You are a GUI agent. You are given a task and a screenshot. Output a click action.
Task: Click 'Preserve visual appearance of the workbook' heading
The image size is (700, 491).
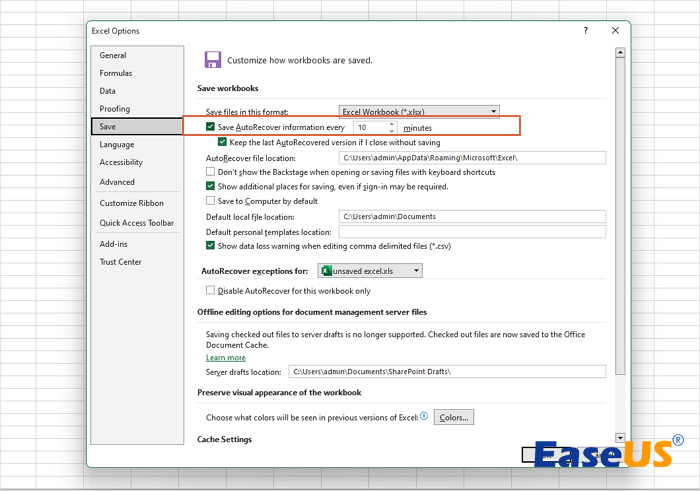click(x=279, y=393)
